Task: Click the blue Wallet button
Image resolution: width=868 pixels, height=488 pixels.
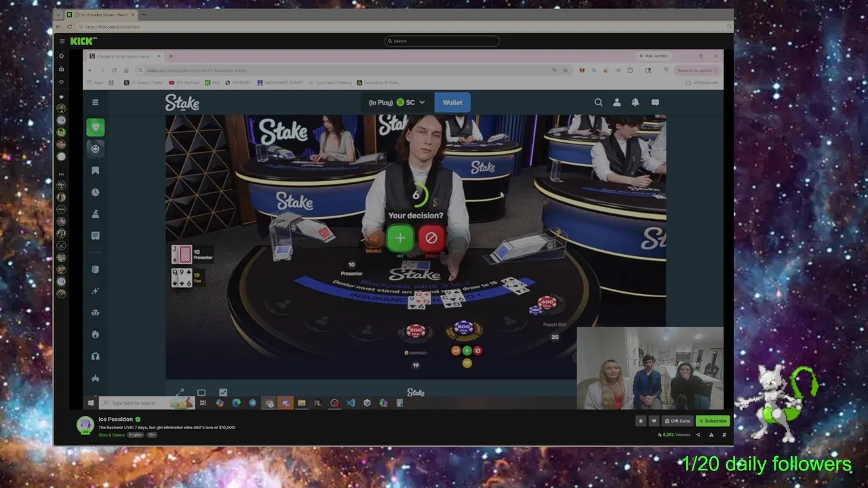Action: pyautogui.click(x=452, y=102)
